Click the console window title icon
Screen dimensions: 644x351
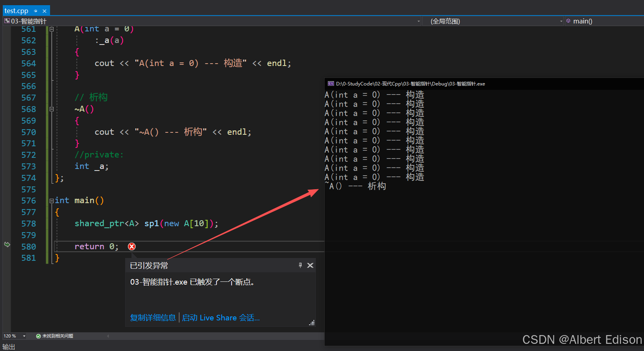pyautogui.click(x=331, y=83)
